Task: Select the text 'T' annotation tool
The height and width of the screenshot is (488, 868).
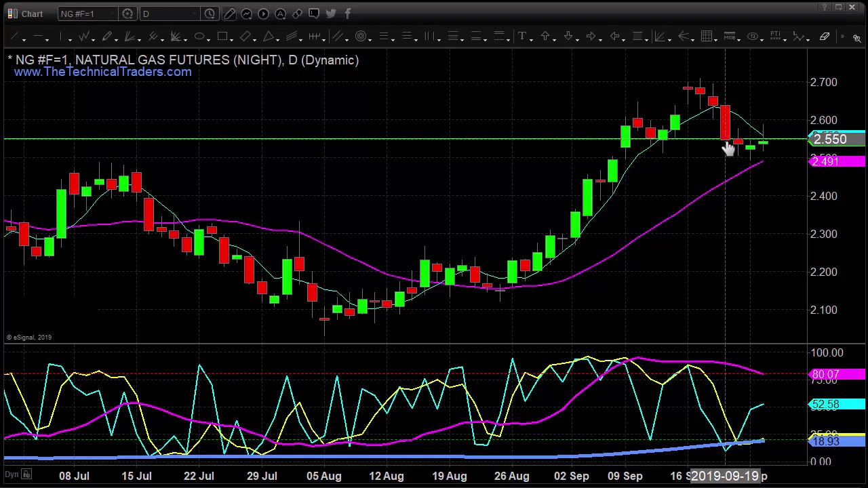Action: coord(522,37)
